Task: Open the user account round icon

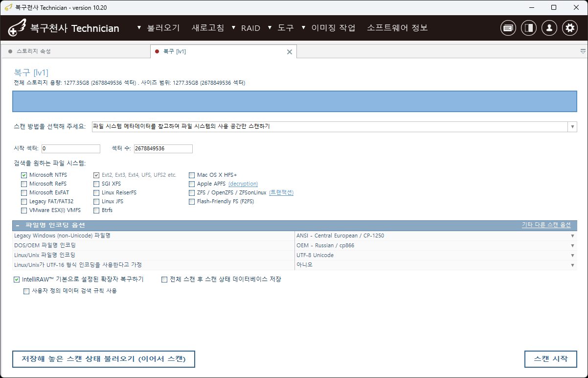Action: (x=549, y=28)
